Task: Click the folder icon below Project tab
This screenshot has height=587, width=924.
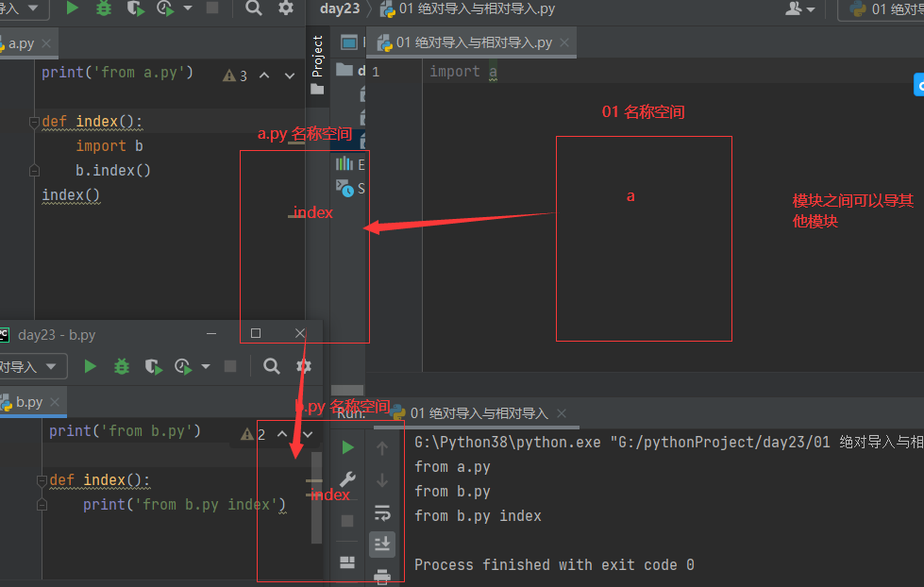Action: 318,89
